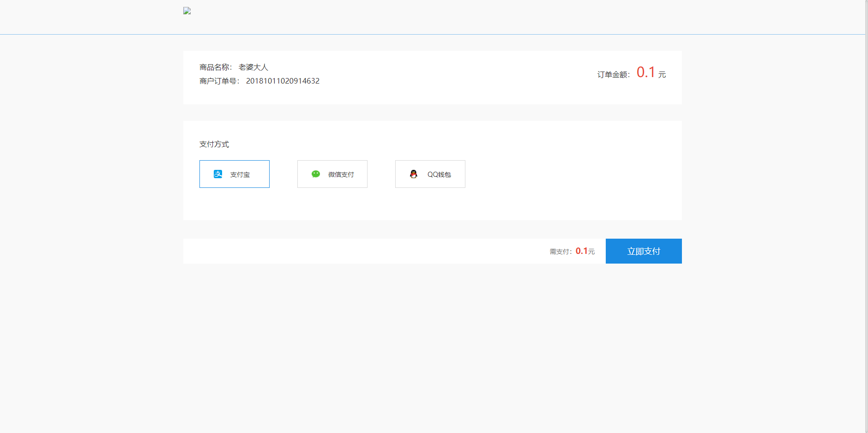Choose QQ Wallet payment option
Viewport: 868px width, 433px height.
click(430, 174)
